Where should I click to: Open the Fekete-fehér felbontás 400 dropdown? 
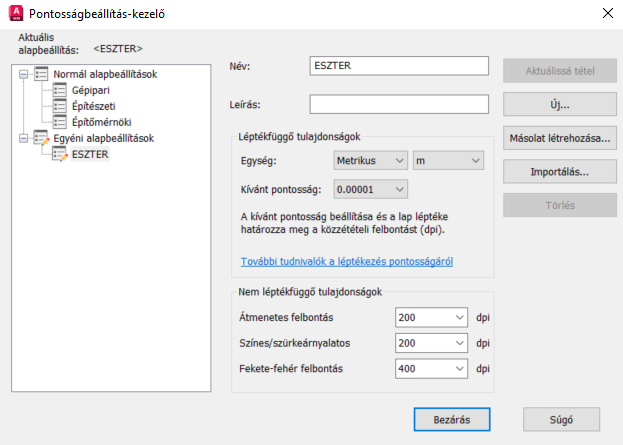[x=431, y=369]
